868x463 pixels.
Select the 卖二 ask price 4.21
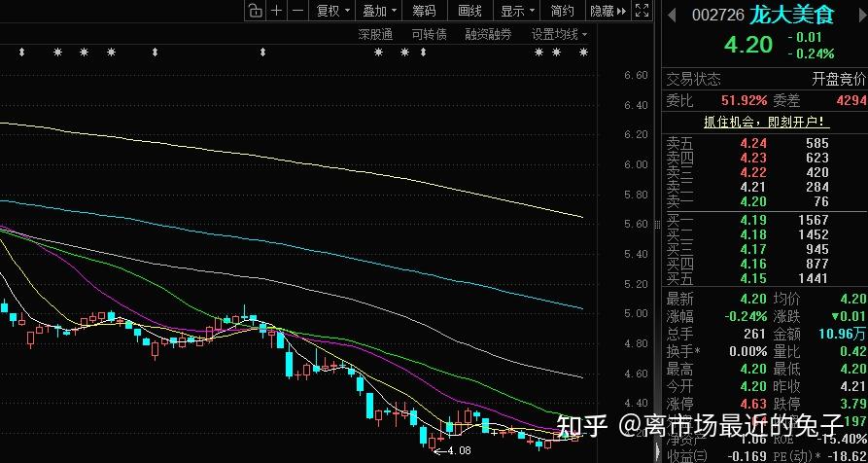pos(751,187)
